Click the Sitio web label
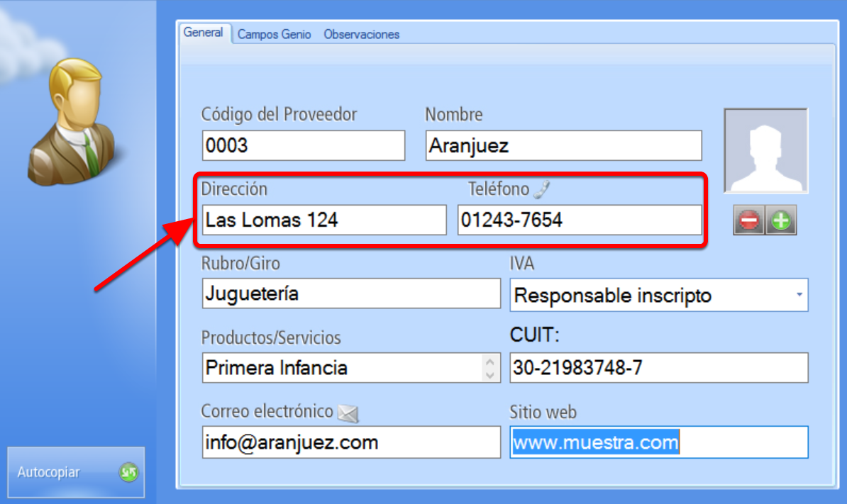The height and width of the screenshot is (504, 847). 543,413
